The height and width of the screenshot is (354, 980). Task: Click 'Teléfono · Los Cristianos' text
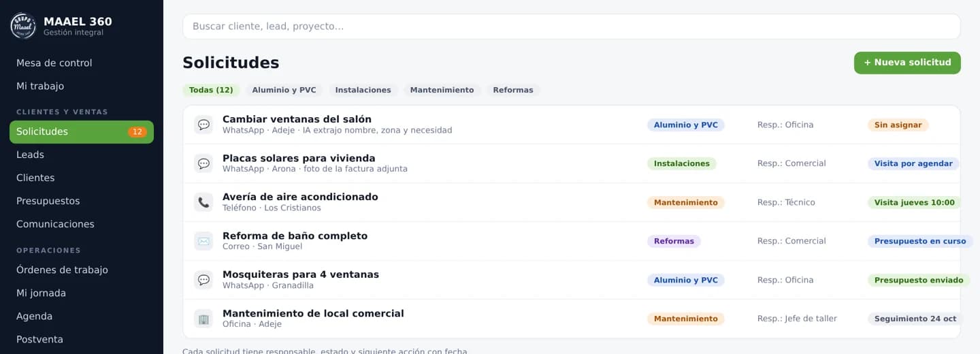pyautogui.click(x=272, y=208)
